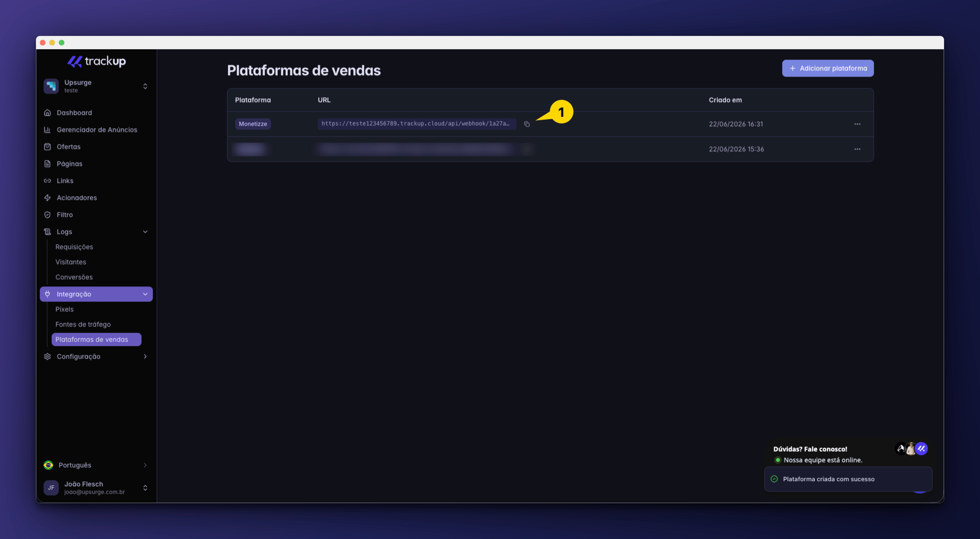Click the trackup logo
The height and width of the screenshot is (539, 980).
tap(96, 61)
